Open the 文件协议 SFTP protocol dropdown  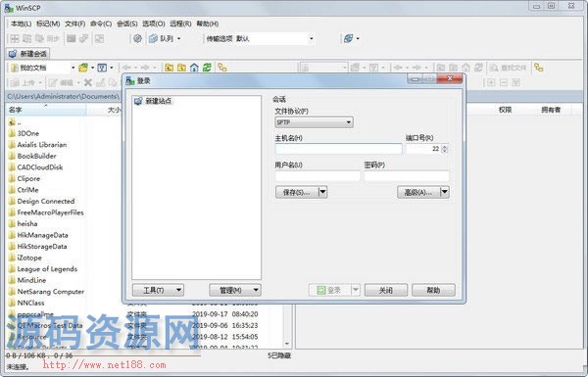[314, 122]
